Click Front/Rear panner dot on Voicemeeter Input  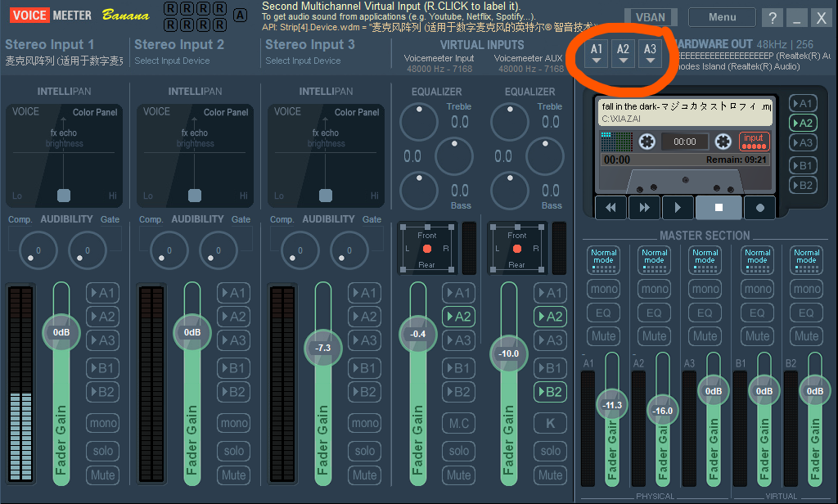click(427, 249)
